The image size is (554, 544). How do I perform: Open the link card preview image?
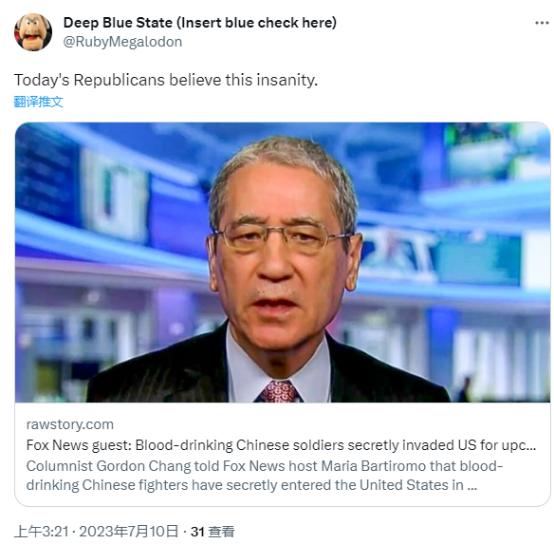tap(282, 262)
